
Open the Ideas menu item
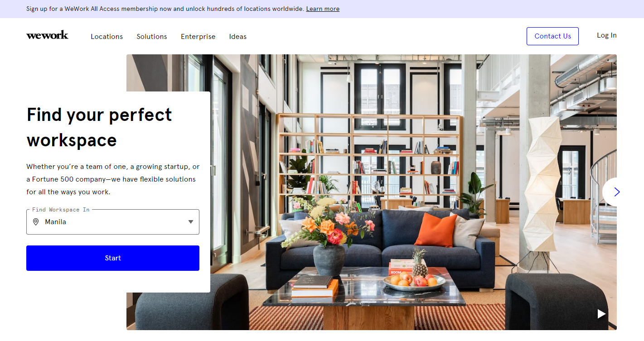pyautogui.click(x=238, y=37)
